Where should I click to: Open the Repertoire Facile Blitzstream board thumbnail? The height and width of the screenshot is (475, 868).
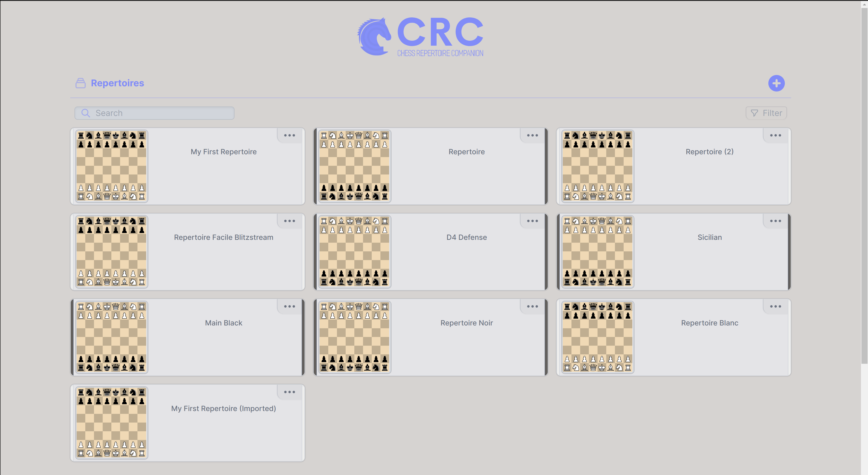(x=112, y=252)
